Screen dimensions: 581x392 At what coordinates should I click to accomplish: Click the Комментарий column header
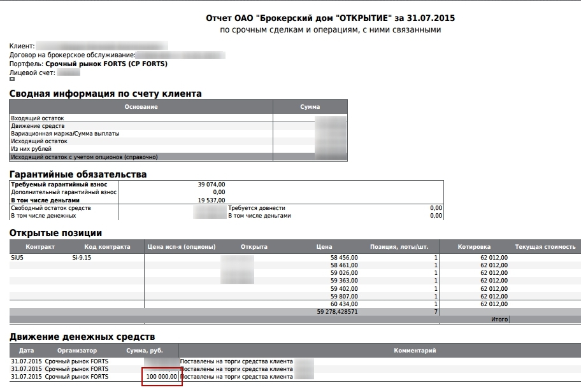click(414, 351)
